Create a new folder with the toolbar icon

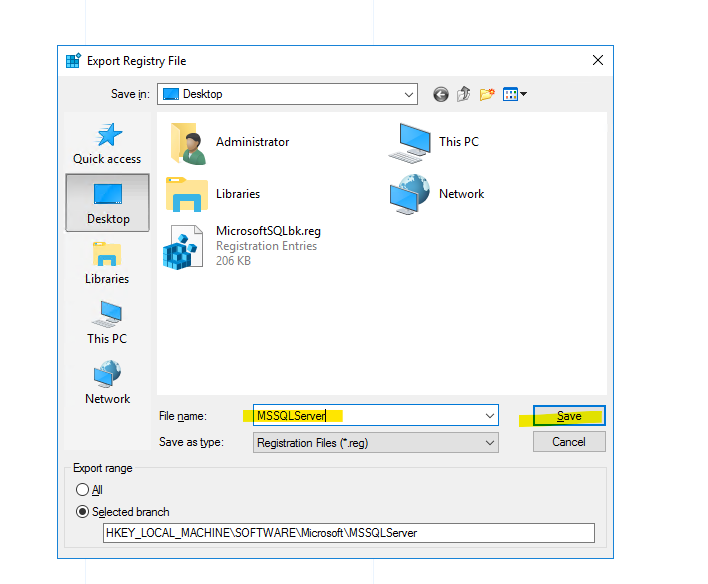point(487,94)
